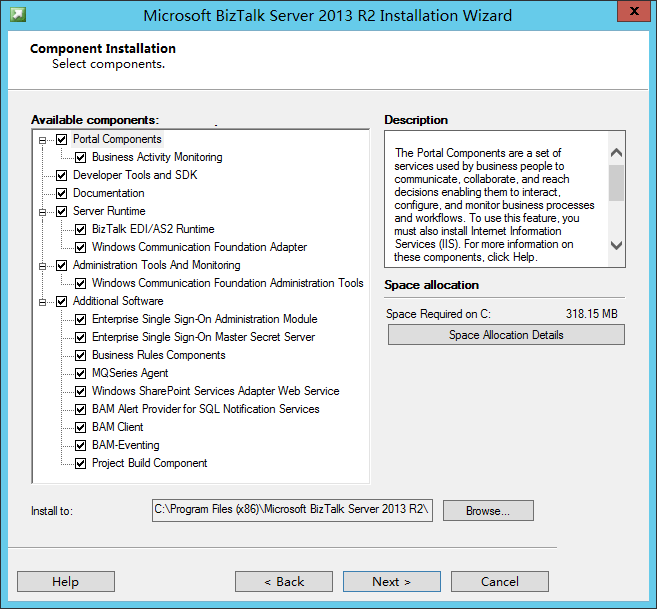The image size is (657, 609).
Task: Uncheck Developer Tools and SDK checkbox
Action: [x=62, y=175]
